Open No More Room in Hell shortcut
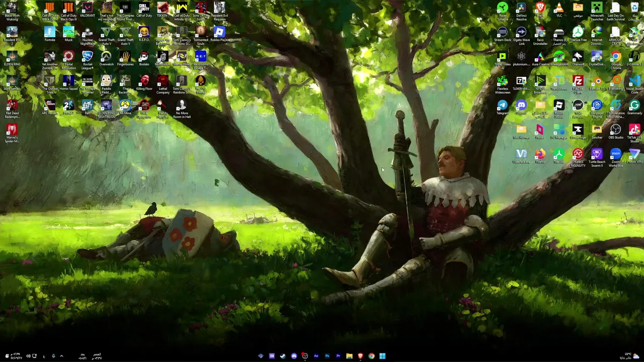Screen dimensions: 644x362 click(x=182, y=109)
